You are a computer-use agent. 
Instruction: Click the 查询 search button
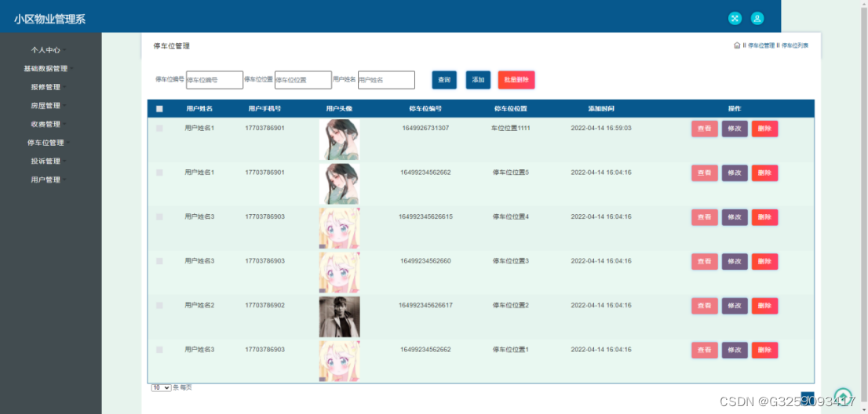(444, 80)
